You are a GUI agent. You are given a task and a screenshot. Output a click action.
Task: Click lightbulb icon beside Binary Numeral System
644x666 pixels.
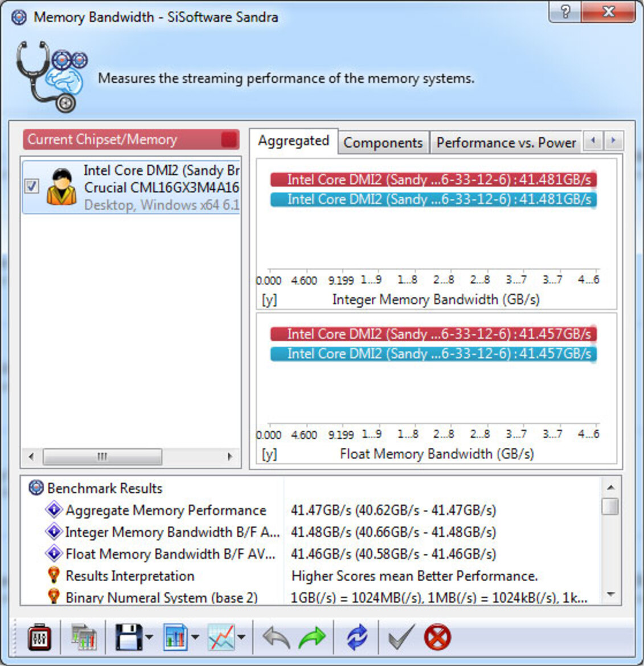pos(54,596)
